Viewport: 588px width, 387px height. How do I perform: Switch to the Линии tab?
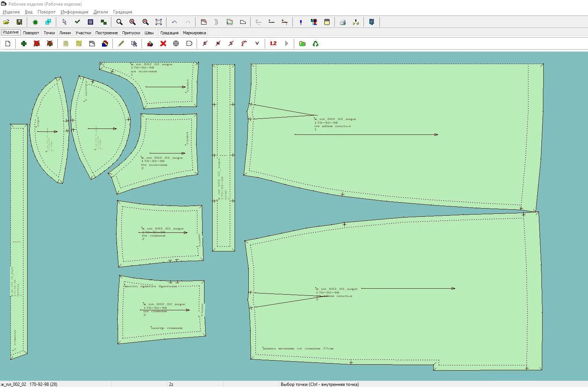pyautogui.click(x=65, y=33)
